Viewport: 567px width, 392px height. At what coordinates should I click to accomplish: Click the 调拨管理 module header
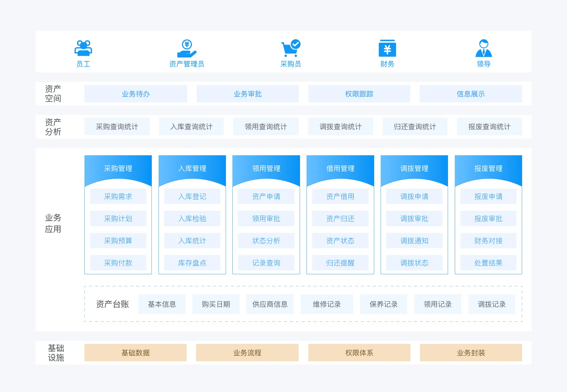[x=414, y=169]
